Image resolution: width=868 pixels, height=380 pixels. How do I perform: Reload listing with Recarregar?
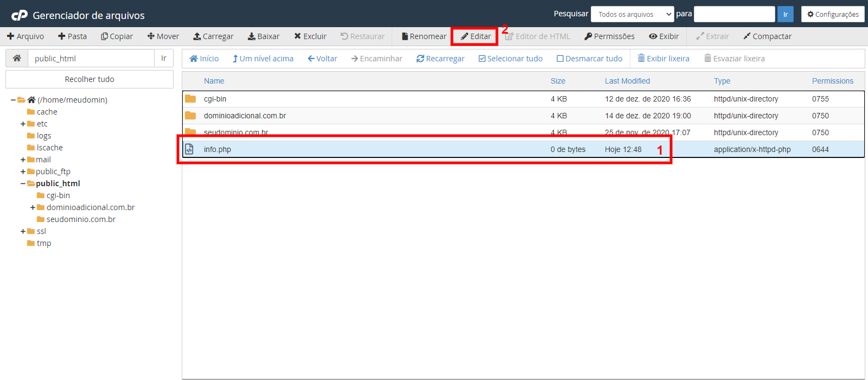tap(441, 59)
